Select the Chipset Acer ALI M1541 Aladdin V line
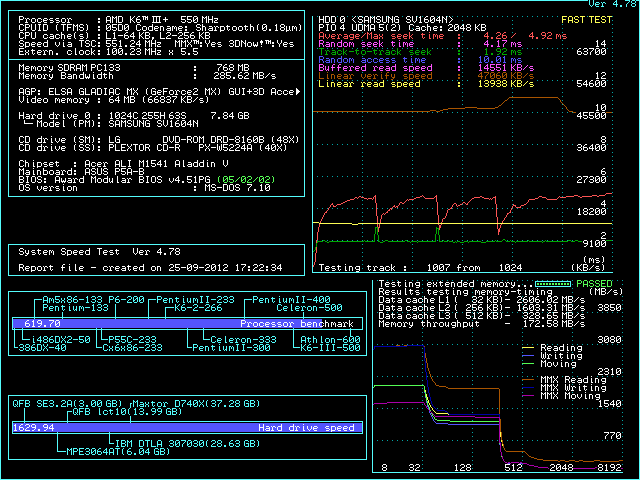This screenshot has height=480, width=640. pyautogui.click(x=123, y=164)
